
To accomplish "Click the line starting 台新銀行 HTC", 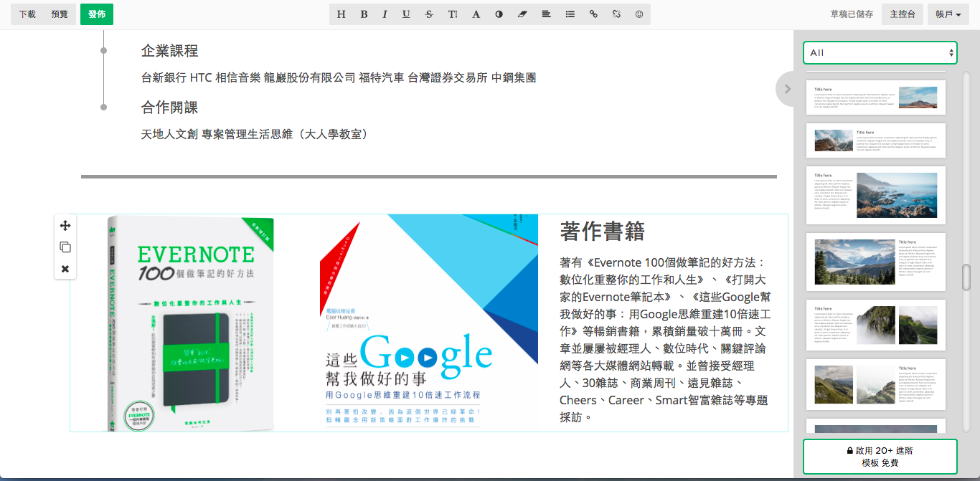I will point(339,77).
